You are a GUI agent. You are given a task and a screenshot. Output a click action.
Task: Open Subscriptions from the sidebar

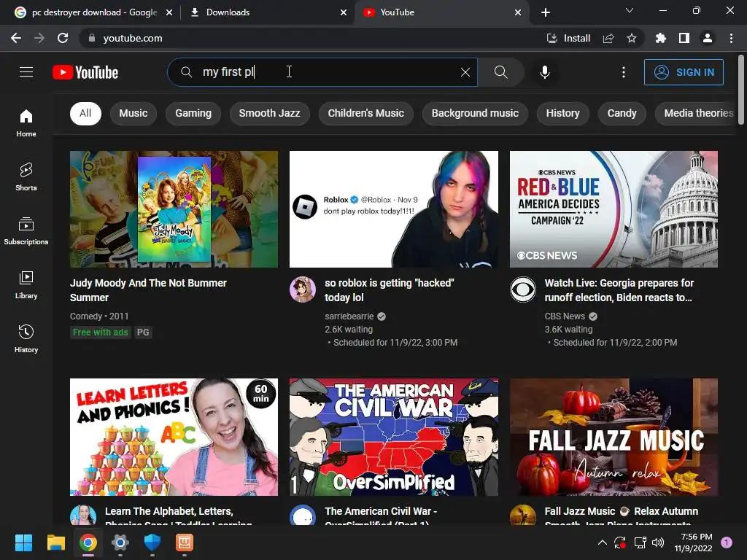tap(26, 230)
